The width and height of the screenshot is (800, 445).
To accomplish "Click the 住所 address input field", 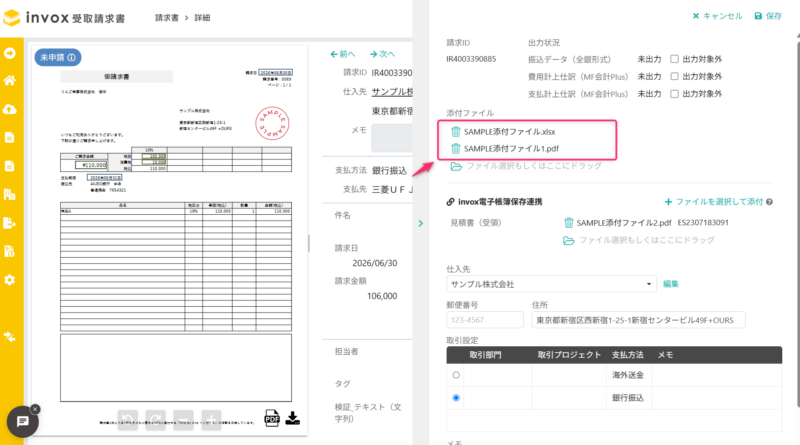I will (638, 320).
